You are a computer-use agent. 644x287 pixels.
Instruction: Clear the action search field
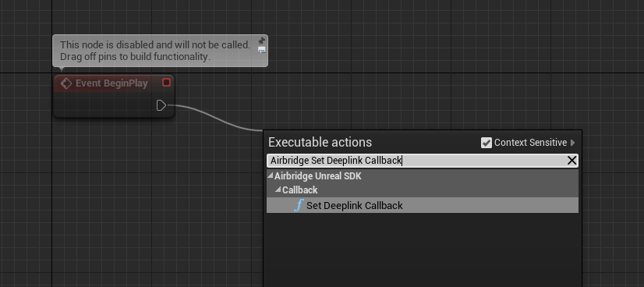(571, 161)
